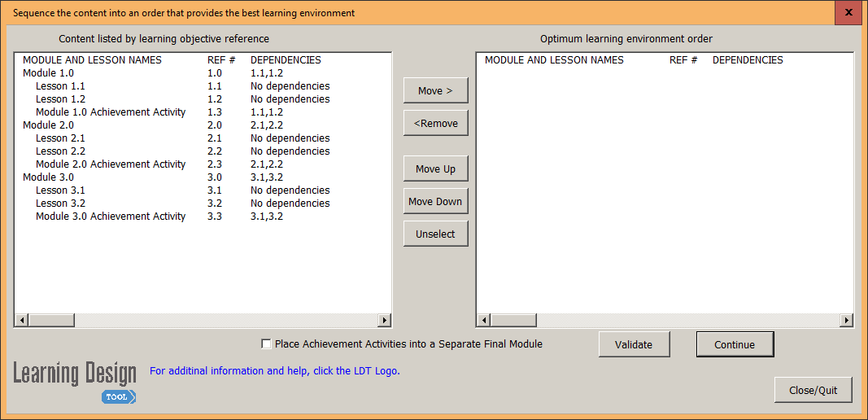The image size is (868, 420).
Task: Click the optimum order list scrollbar thumb
Action: [x=513, y=320]
